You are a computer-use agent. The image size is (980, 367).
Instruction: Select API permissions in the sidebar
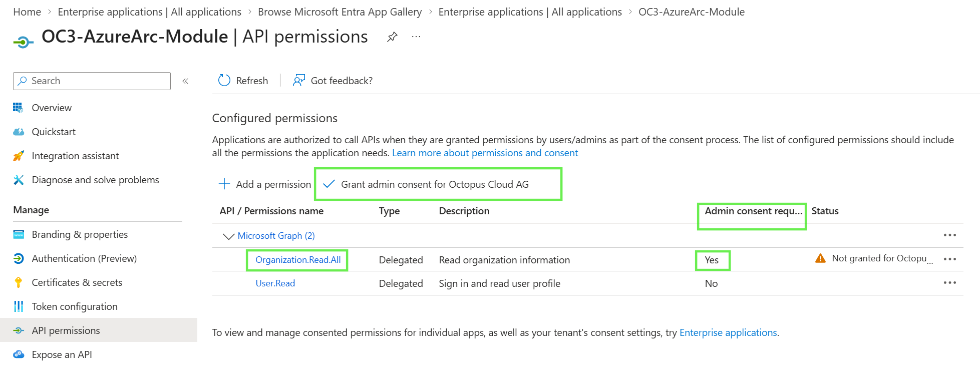click(x=99, y=330)
